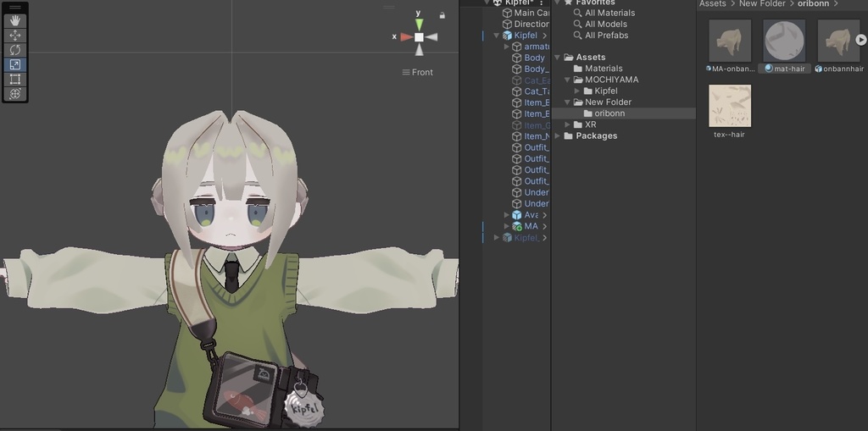
Task: Expand the Kipfel_ object in Hierarchy
Action: point(497,237)
